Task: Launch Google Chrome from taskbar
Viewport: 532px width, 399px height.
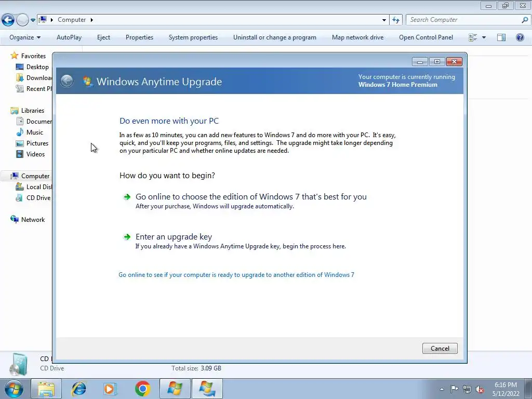Action: pos(142,389)
